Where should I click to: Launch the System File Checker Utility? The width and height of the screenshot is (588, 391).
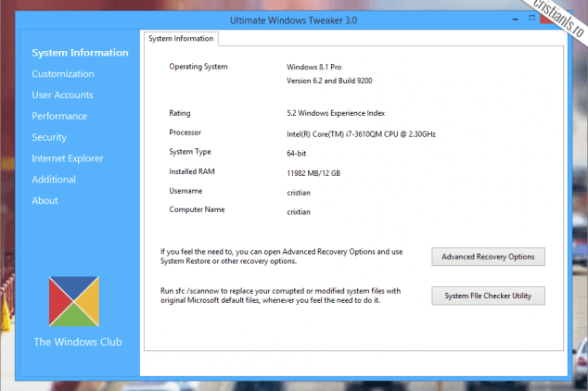click(x=488, y=296)
